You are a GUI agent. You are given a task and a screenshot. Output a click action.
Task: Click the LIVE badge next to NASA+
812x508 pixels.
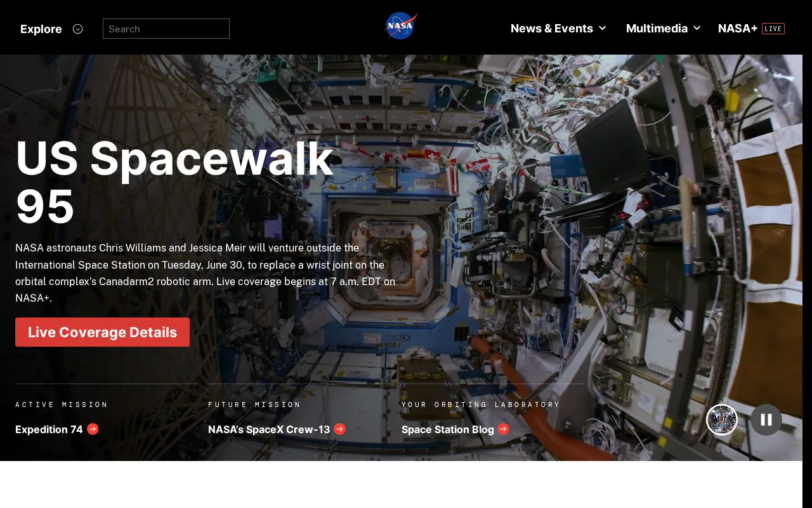pos(773,29)
